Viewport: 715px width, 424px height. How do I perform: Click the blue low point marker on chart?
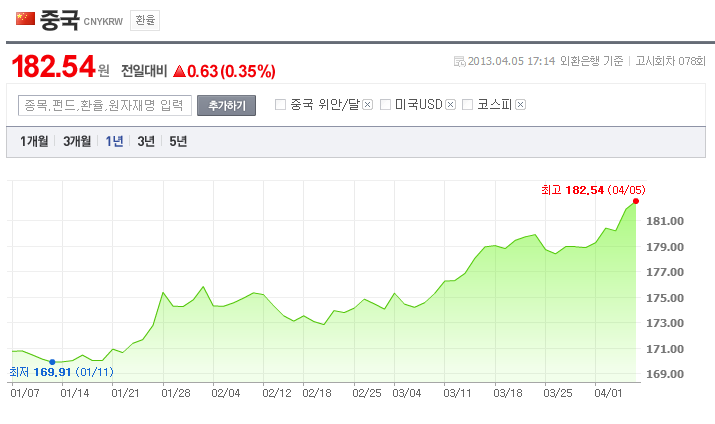(52, 362)
